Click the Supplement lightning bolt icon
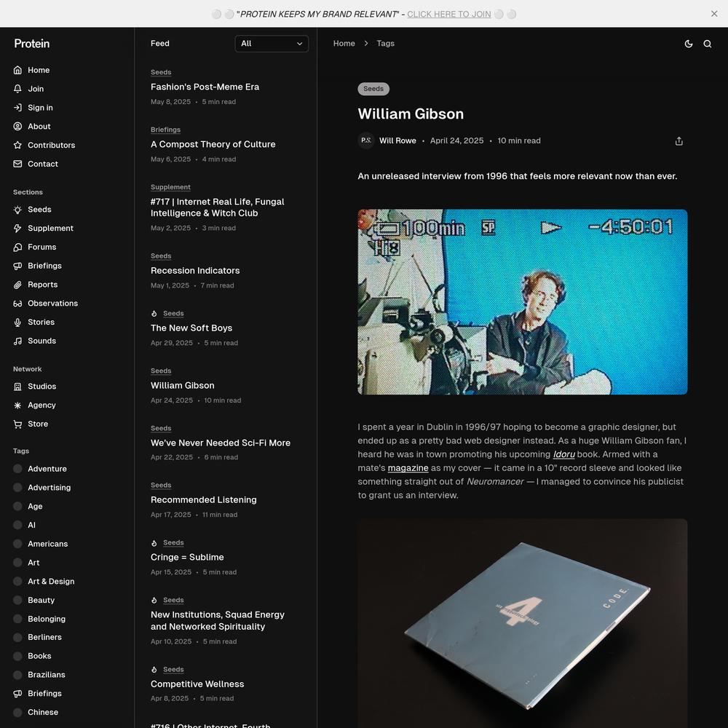 17,229
